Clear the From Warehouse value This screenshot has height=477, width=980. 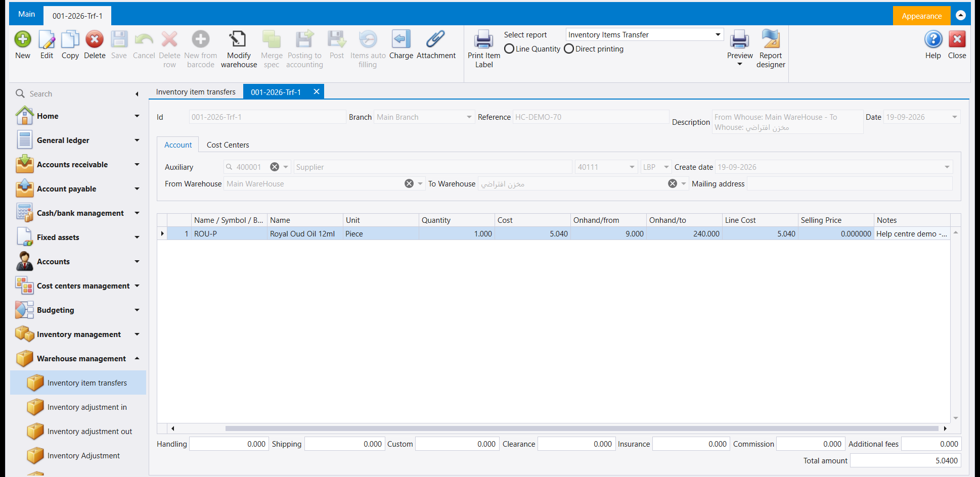[409, 184]
